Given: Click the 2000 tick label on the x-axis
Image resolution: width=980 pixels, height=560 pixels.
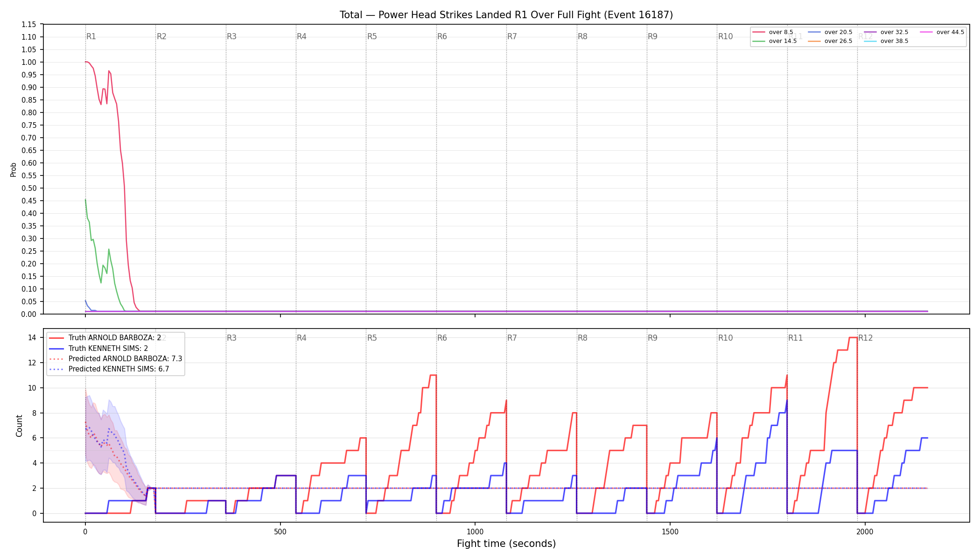Looking at the screenshot, I should (865, 532).
